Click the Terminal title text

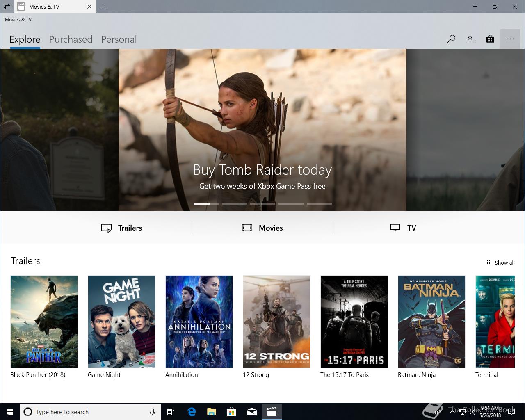tap(487, 375)
